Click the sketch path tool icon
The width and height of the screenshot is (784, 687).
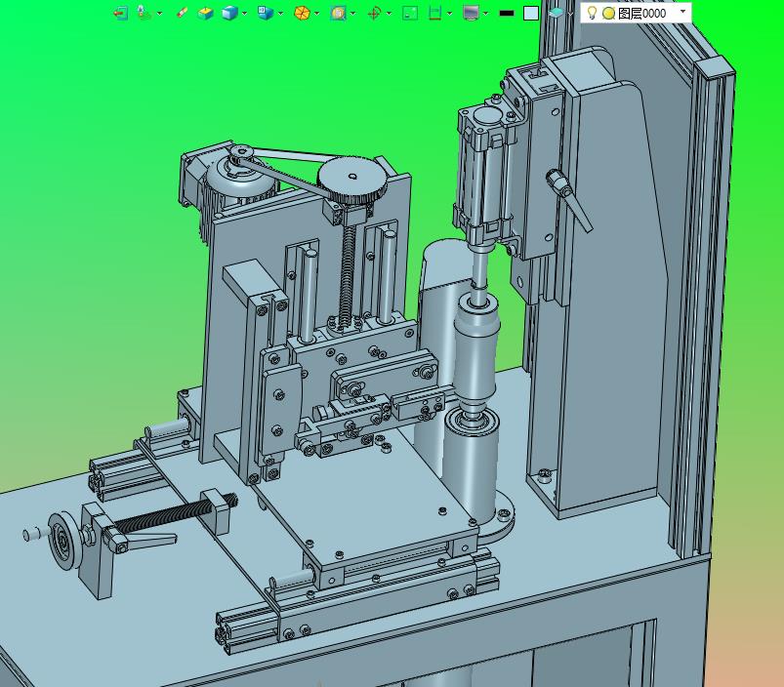coord(144,13)
